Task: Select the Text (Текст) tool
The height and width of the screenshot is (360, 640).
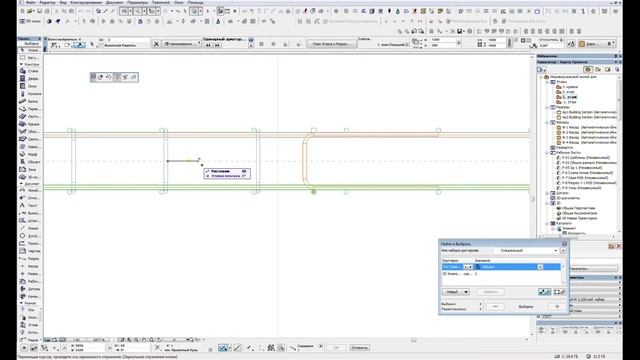Action: (x=29, y=205)
